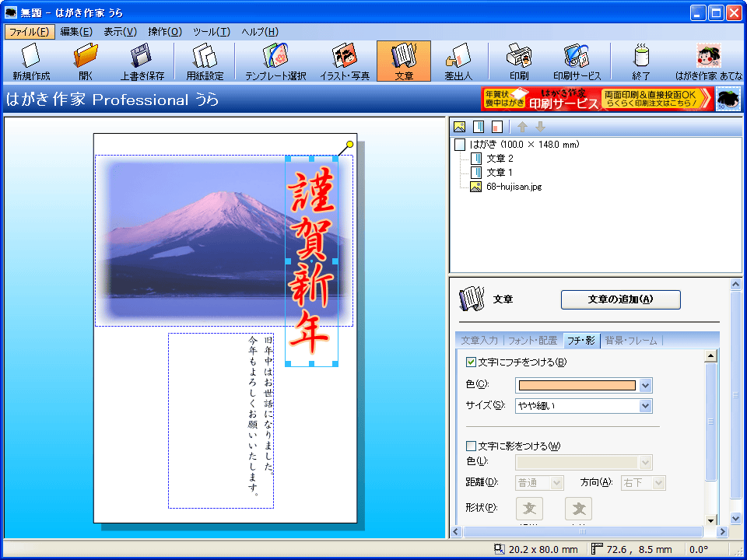Viewport: 747px width, 560px height.
Task: Click the yellow rotation handle on canvas
Action: (349, 144)
